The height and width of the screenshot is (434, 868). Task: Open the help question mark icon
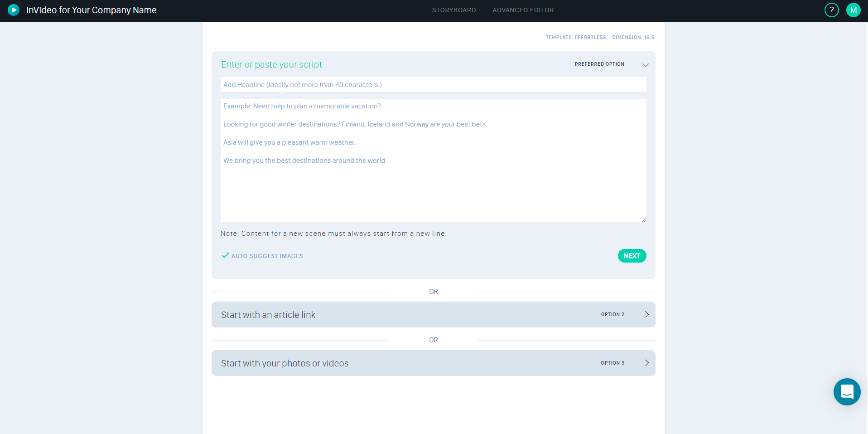pos(831,10)
